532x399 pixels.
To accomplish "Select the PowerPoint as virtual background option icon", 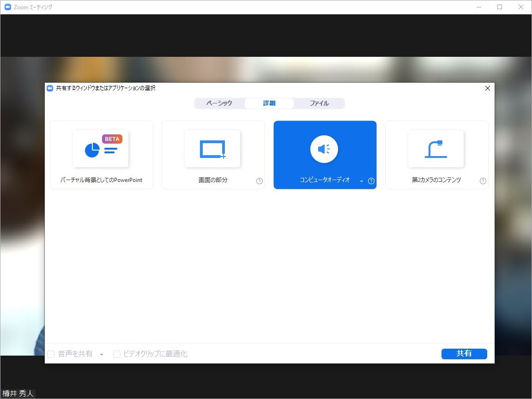I will [x=101, y=149].
